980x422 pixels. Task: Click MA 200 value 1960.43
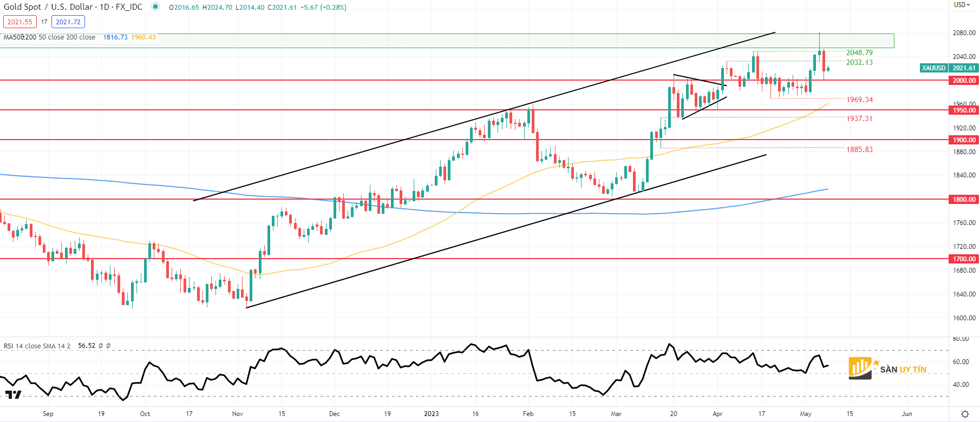[x=143, y=37]
